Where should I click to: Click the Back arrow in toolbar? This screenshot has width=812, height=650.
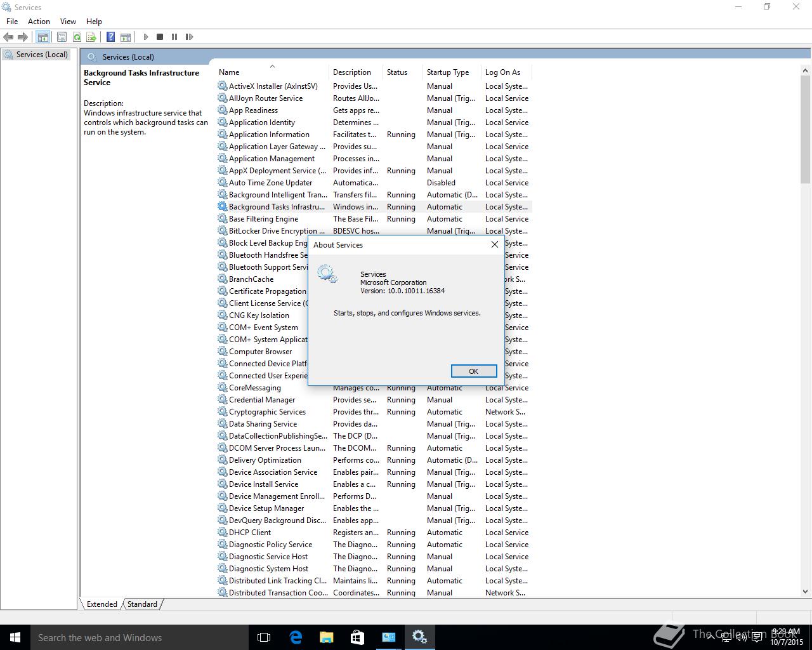click(9, 37)
